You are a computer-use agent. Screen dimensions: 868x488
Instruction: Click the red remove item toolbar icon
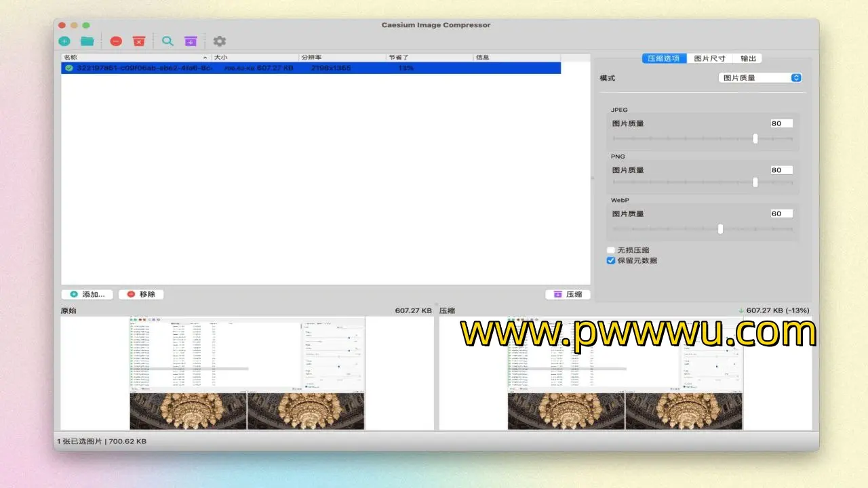coord(116,41)
